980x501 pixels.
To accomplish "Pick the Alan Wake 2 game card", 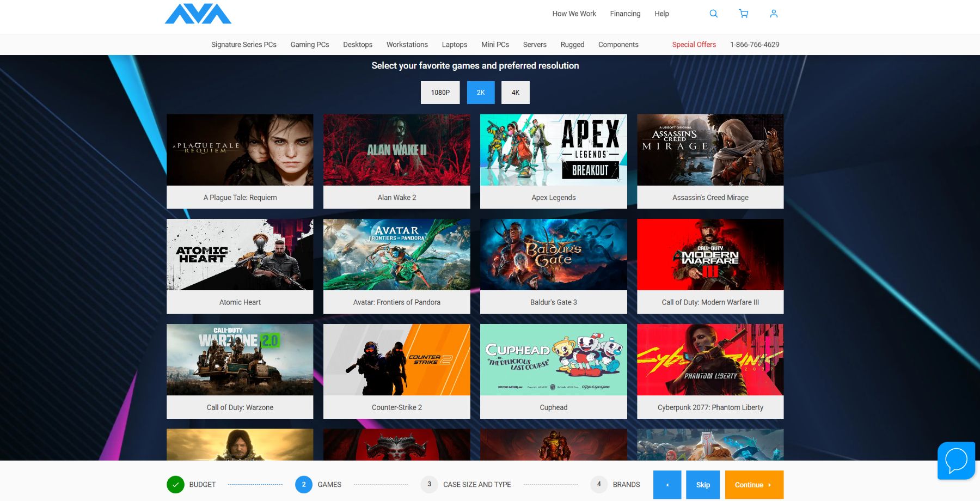I will coord(396,161).
